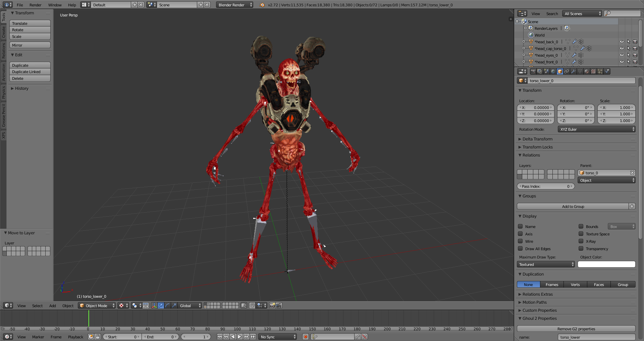The width and height of the screenshot is (644, 341).
Task: Open the All Scenes outliner filter dropdown
Action: pyautogui.click(x=582, y=14)
